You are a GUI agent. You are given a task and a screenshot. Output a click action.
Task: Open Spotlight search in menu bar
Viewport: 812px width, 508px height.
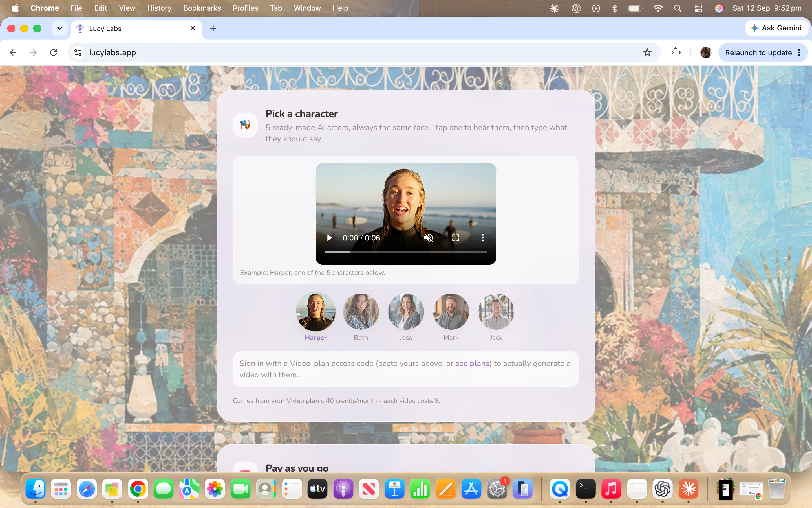point(678,8)
